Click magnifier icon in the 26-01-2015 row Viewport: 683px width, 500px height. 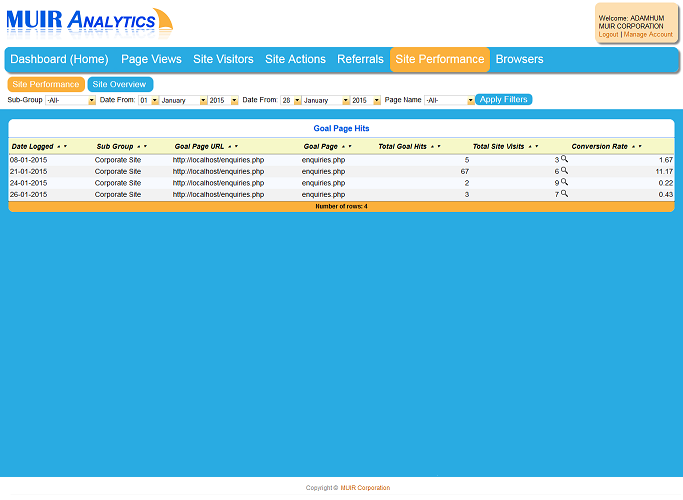[564, 194]
